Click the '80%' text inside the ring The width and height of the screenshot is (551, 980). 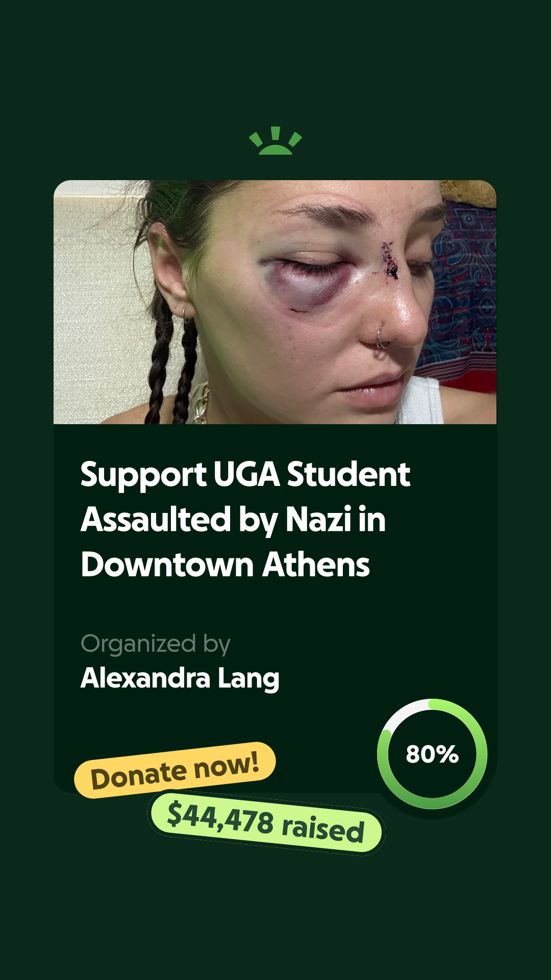[x=432, y=754]
